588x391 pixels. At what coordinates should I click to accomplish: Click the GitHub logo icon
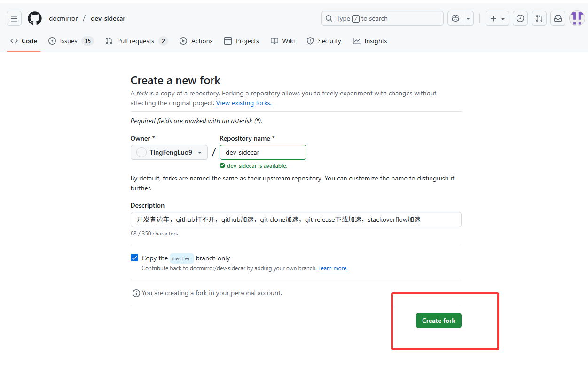35,19
